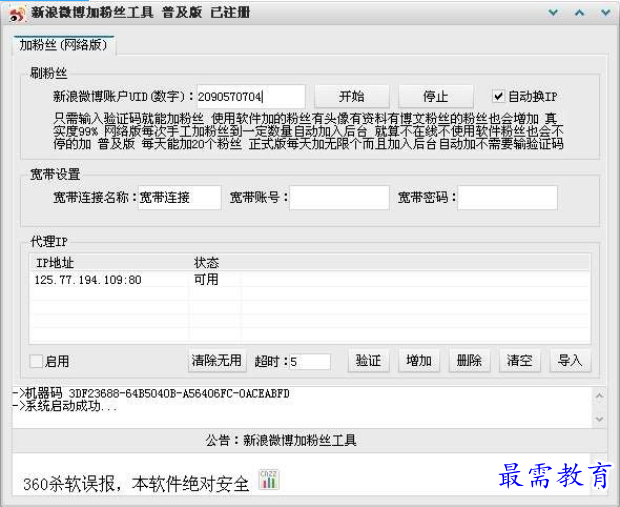Viewport: 620px width, 507px height.
Task: Click the 导入 button
Action: tap(570, 360)
